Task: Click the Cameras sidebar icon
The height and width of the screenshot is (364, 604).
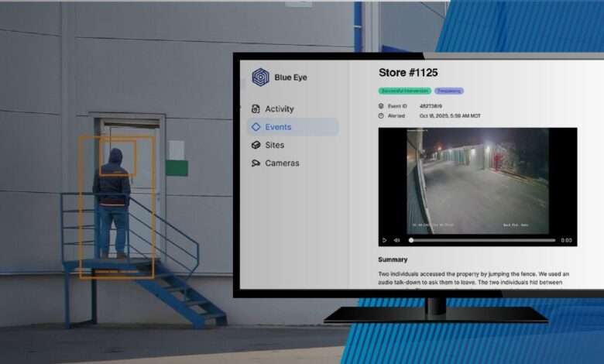Action: click(256, 163)
